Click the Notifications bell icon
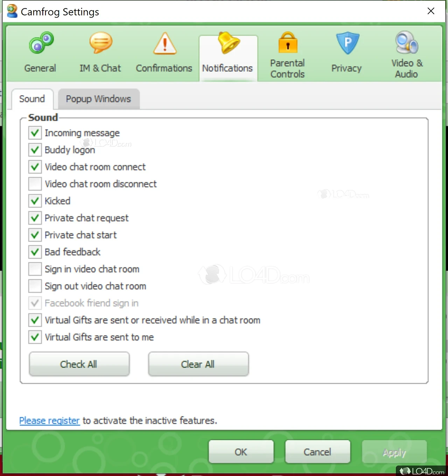The height and width of the screenshot is (476, 448). (x=228, y=43)
